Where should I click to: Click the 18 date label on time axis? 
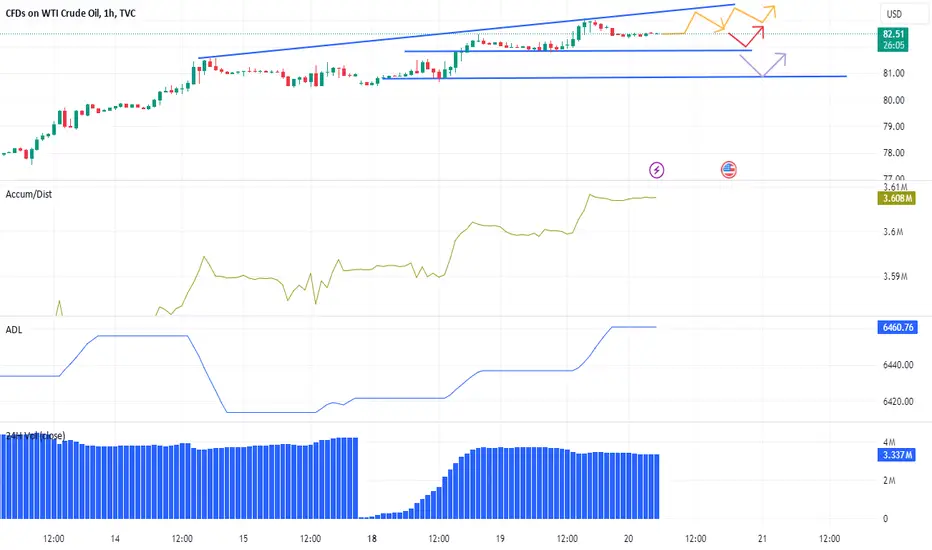(x=371, y=539)
